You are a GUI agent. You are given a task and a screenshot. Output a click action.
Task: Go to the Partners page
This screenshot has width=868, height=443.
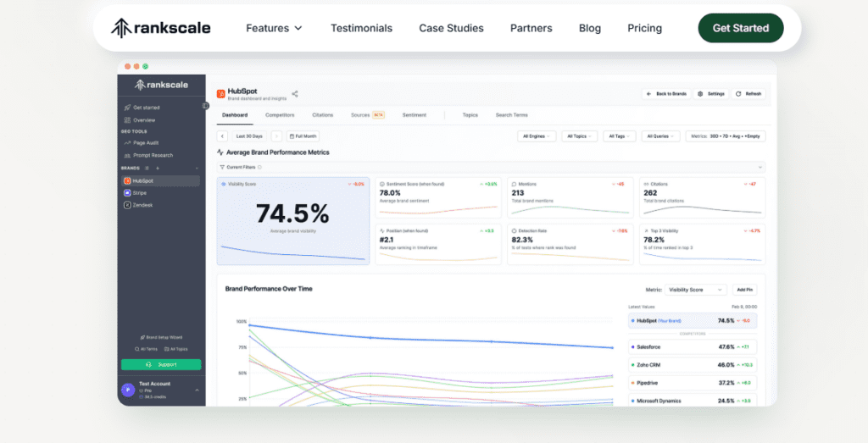point(531,28)
